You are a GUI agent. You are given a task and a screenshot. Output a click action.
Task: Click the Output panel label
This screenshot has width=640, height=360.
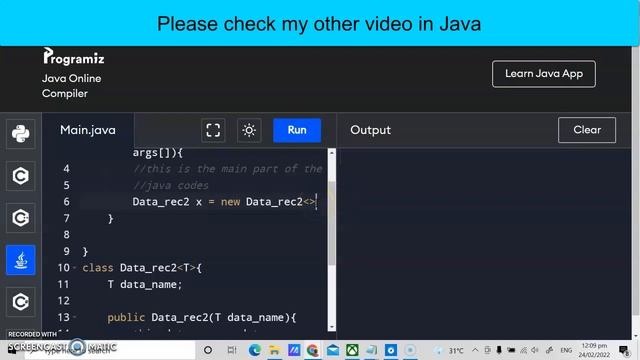point(370,130)
